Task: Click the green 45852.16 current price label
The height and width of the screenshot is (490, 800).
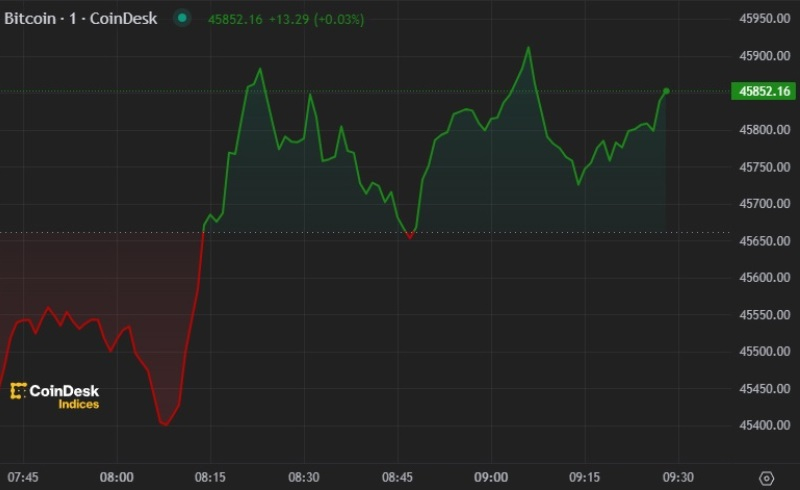Action: click(764, 92)
